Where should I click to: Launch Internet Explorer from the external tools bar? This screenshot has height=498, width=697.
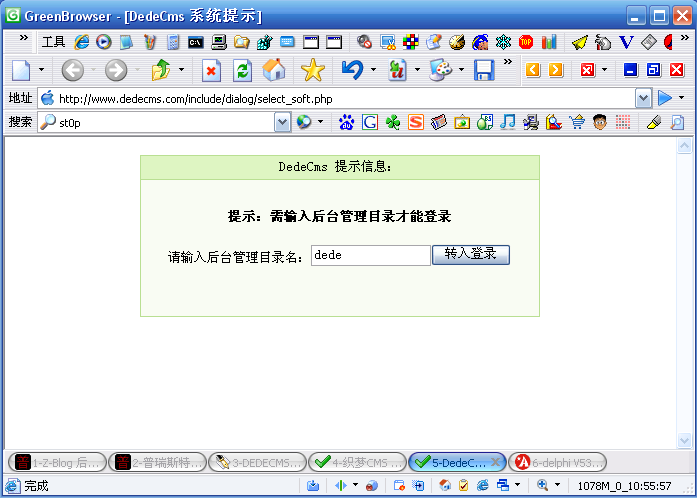(81, 42)
